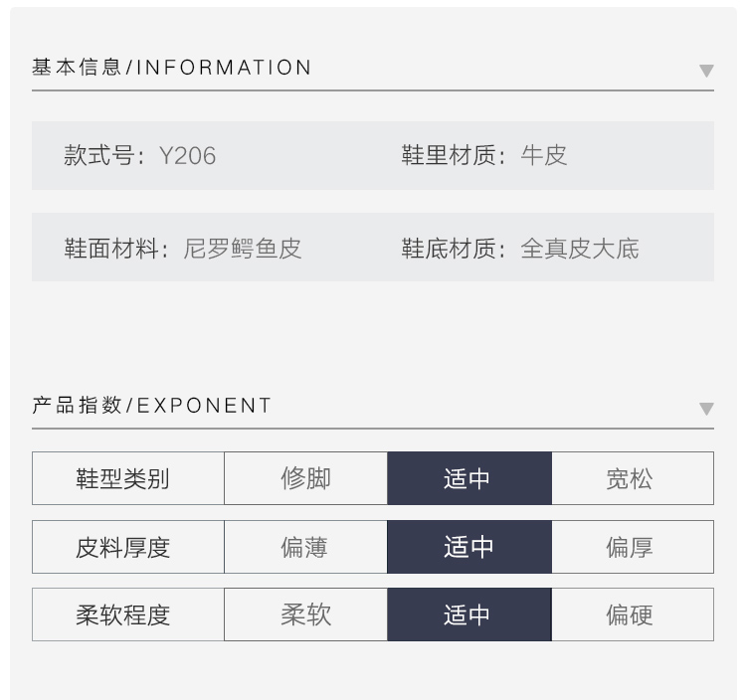Click the 款式号 Y206 value
Viewport: 746px width, 700px height.
click(187, 155)
